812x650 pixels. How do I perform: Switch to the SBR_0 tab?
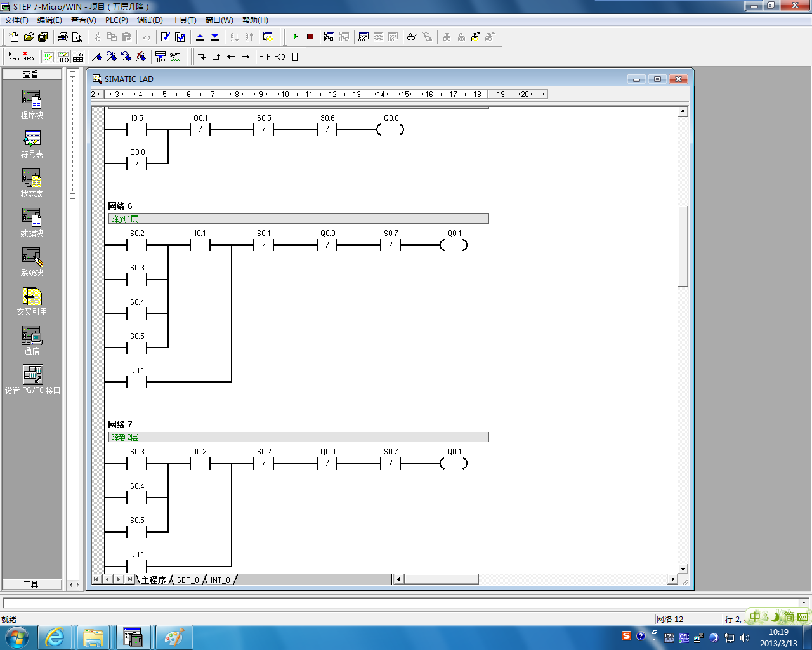coord(188,580)
